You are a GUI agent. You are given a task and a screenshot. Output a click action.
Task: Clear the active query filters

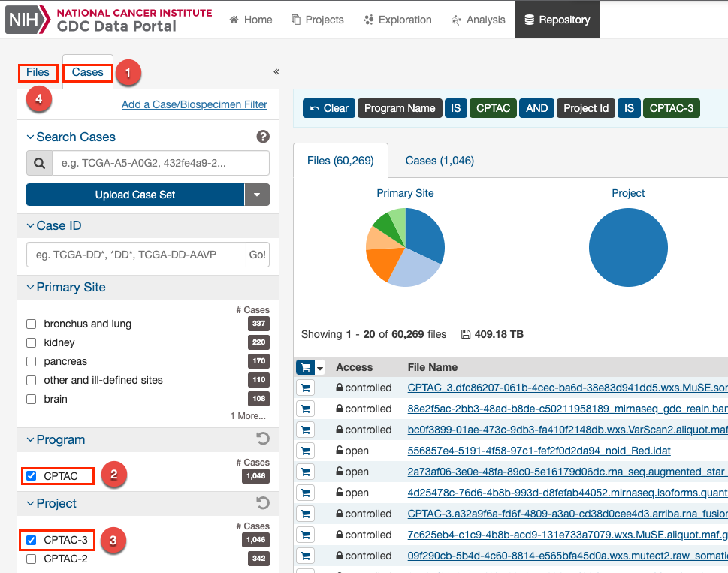point(329,108)
